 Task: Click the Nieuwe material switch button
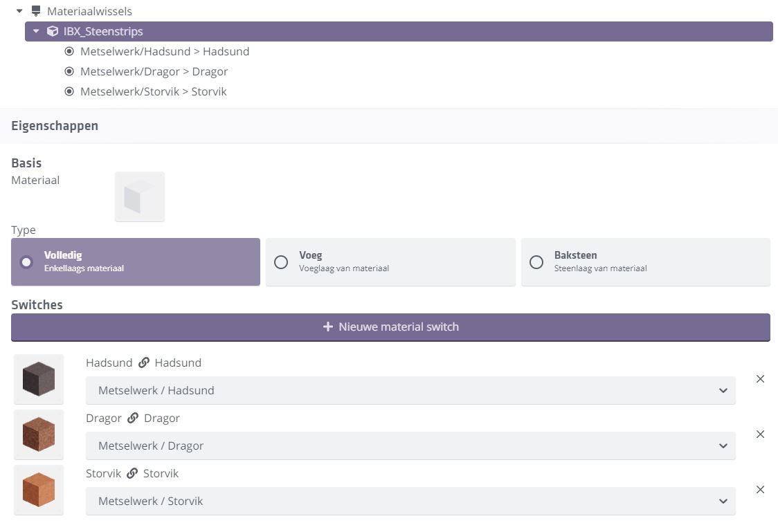(390, 327)
